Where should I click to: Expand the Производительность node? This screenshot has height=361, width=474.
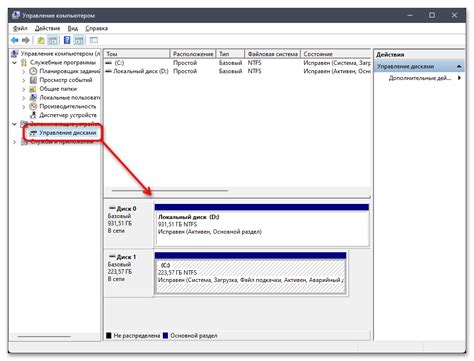(x=24, y=107)
